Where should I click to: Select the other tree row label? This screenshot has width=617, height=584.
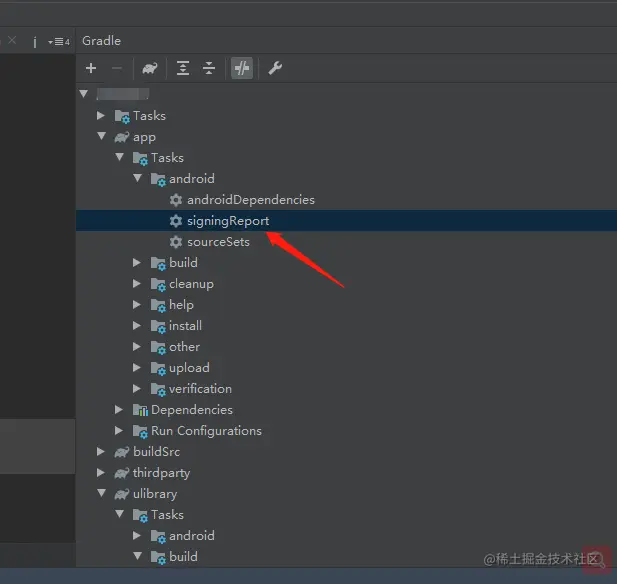click(x=184, y=347)
